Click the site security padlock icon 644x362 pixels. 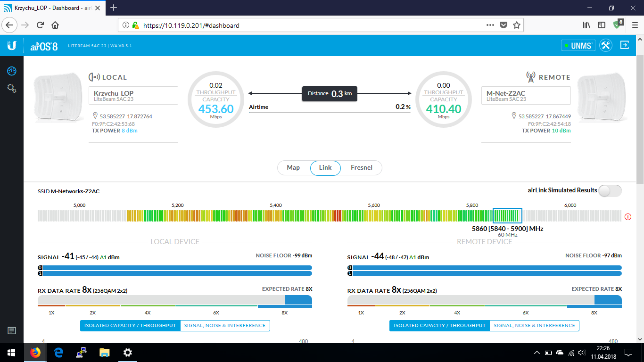click(x=136, y=25)
